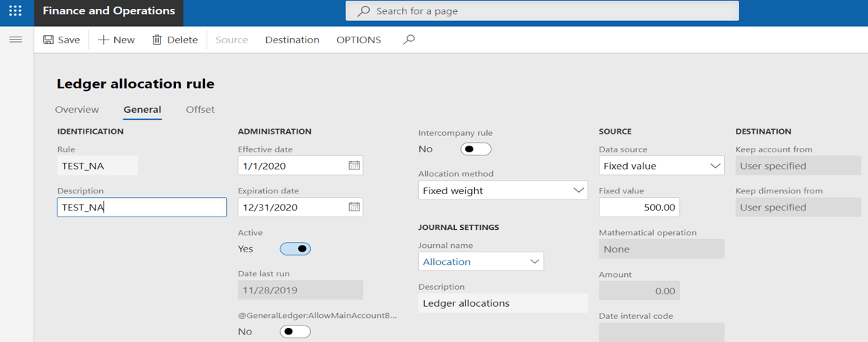Click the Save disk icon
The height and width of the screenshot is (342, 868).
(x=48, y=40)
